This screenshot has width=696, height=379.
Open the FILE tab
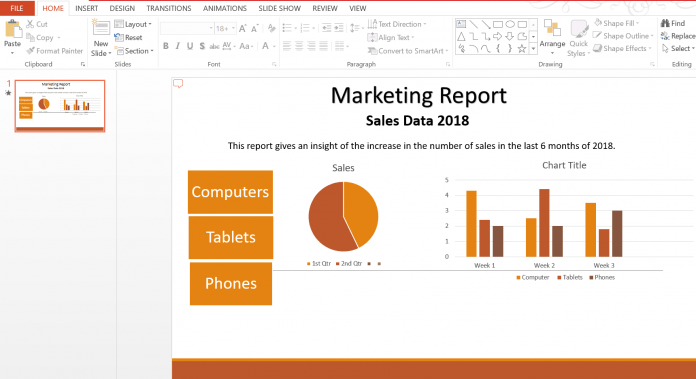[17, 8]
